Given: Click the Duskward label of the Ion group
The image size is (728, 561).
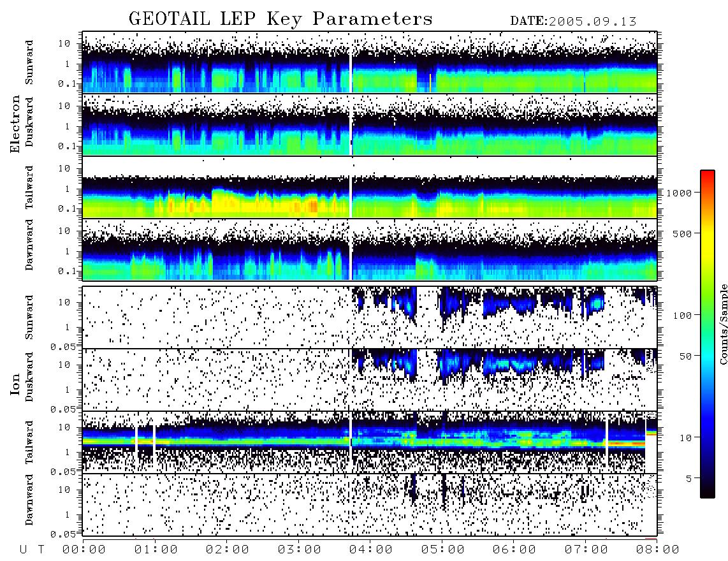Looking at the screenshot, I should click(x=29, y=377).
